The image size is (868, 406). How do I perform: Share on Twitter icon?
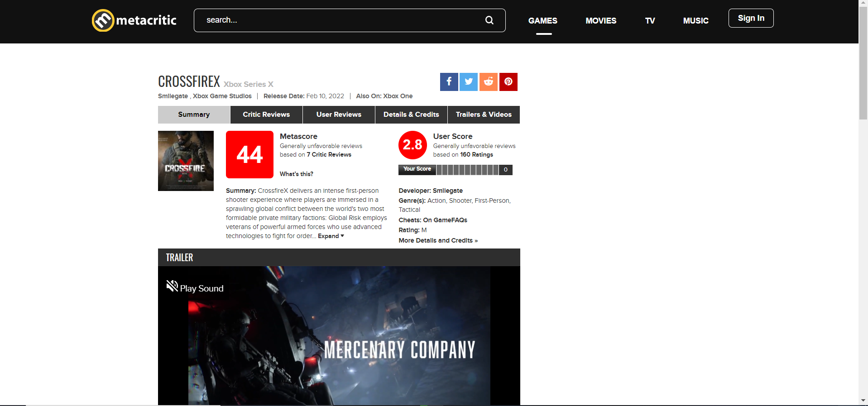point(469,82)
